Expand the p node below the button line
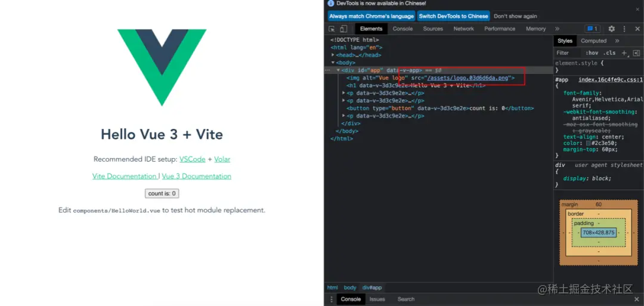 344,116
